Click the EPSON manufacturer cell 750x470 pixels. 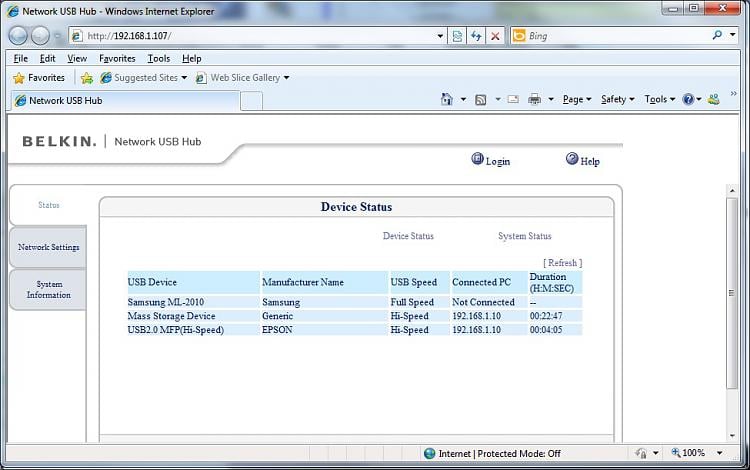[x=324, y=330]
